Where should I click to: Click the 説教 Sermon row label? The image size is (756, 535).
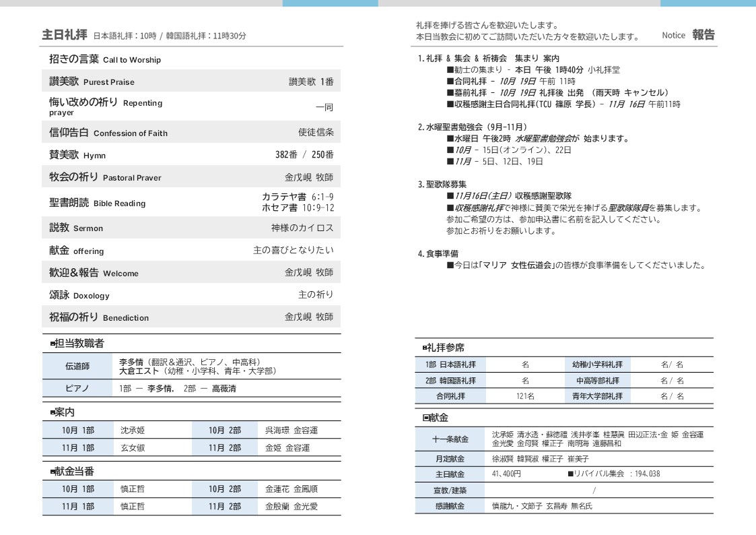coord(76,228)
